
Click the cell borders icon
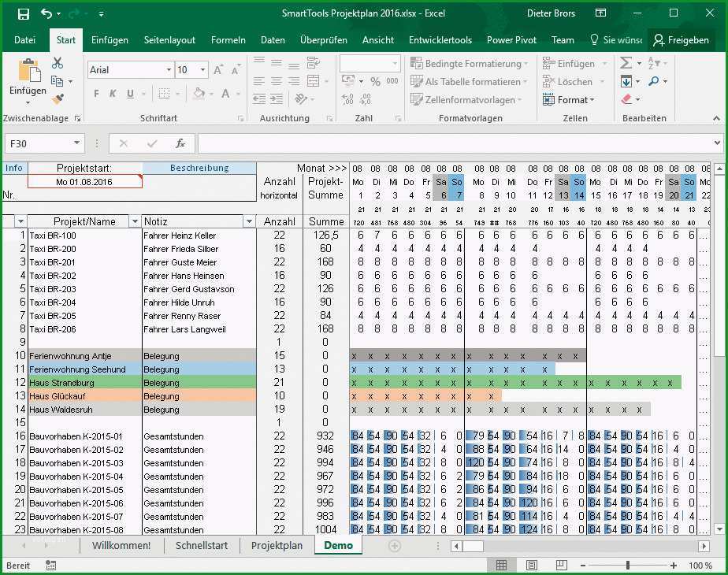(164, 94)
